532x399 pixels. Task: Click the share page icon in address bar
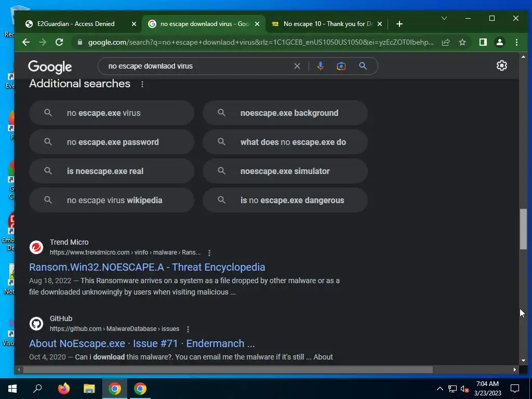[445, 42]
